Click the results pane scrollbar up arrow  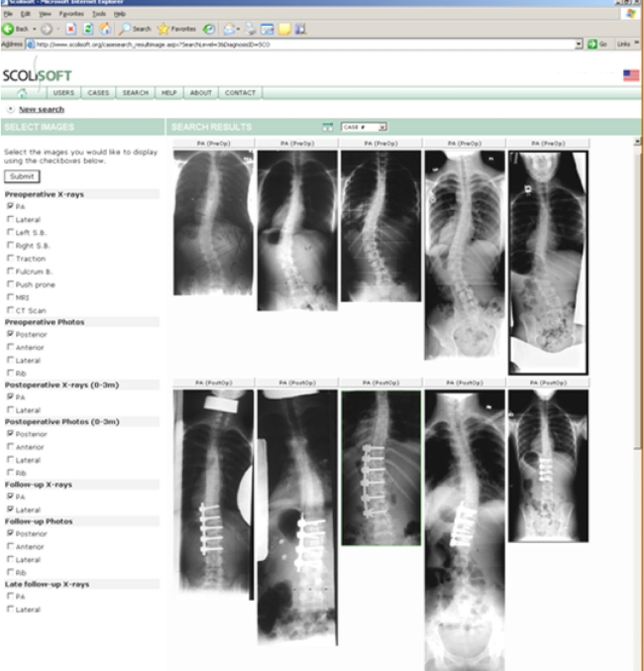coord(637,141)
